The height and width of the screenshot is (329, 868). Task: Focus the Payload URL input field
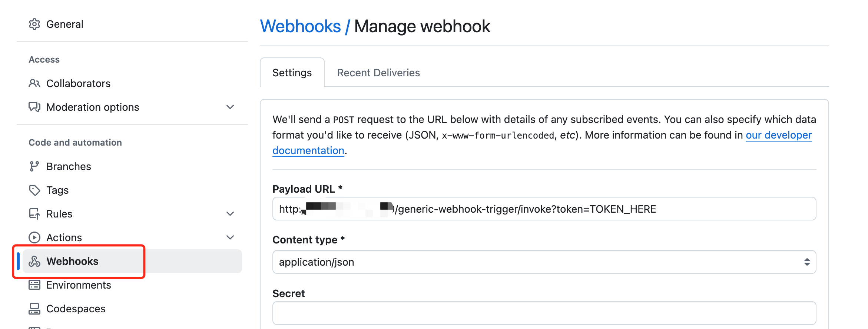click(544, 209)
